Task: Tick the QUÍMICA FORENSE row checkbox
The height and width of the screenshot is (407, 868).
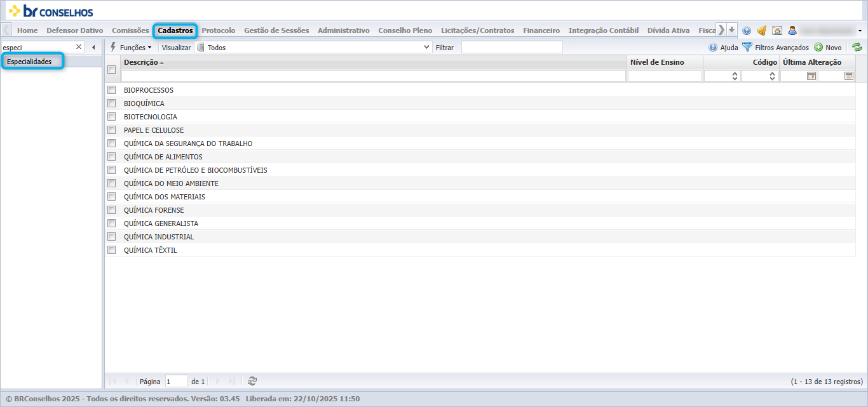Action: coord(112,210)
